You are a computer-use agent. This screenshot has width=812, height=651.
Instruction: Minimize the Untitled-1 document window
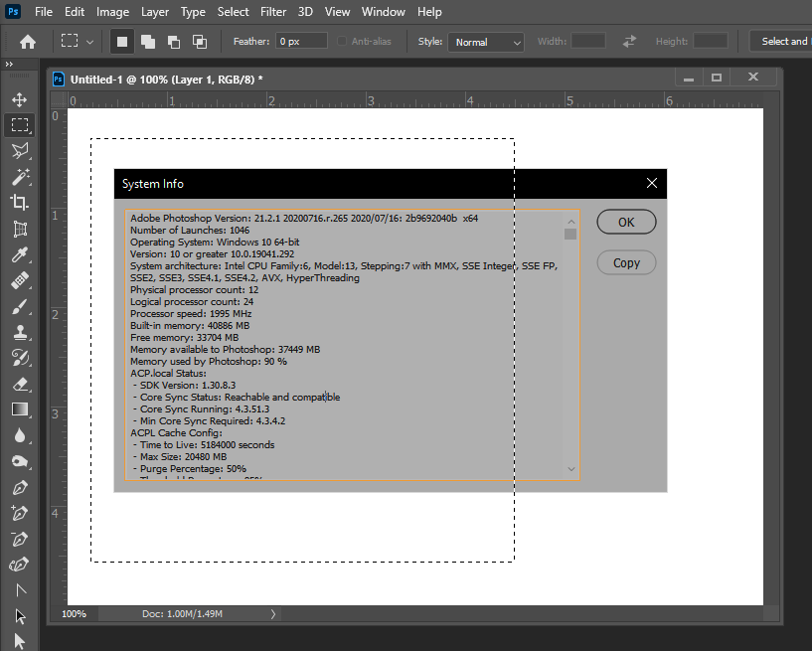pyautogui.click(x=689, y=78)
